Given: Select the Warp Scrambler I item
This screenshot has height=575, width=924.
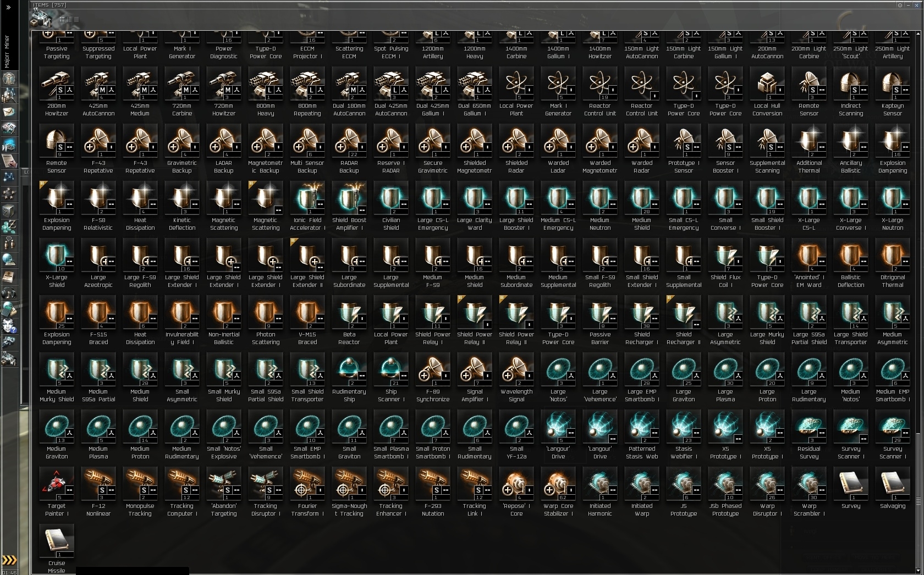Looking at the screenshot, I should (809, 492).
